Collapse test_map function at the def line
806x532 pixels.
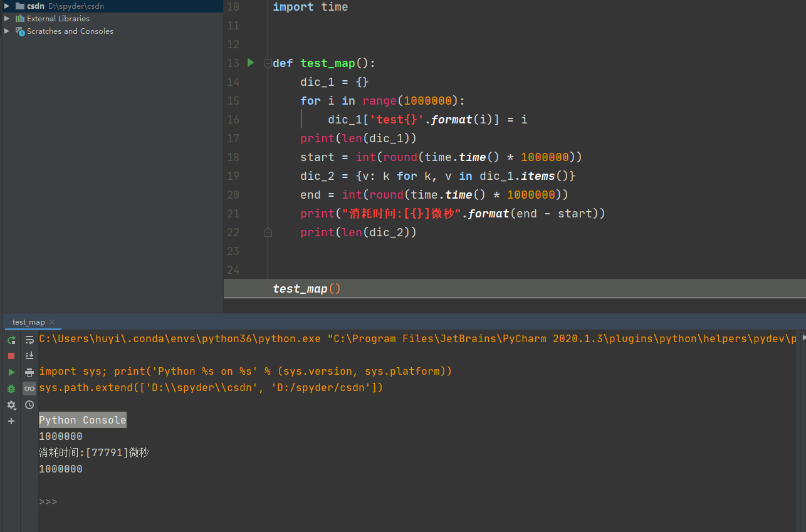click(268, 63)
